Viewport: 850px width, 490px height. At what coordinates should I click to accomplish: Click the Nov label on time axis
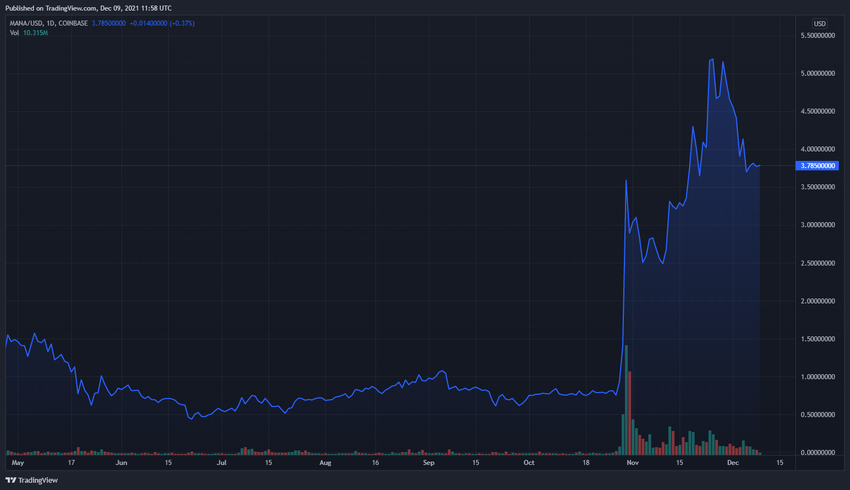(x=633, y=463)
